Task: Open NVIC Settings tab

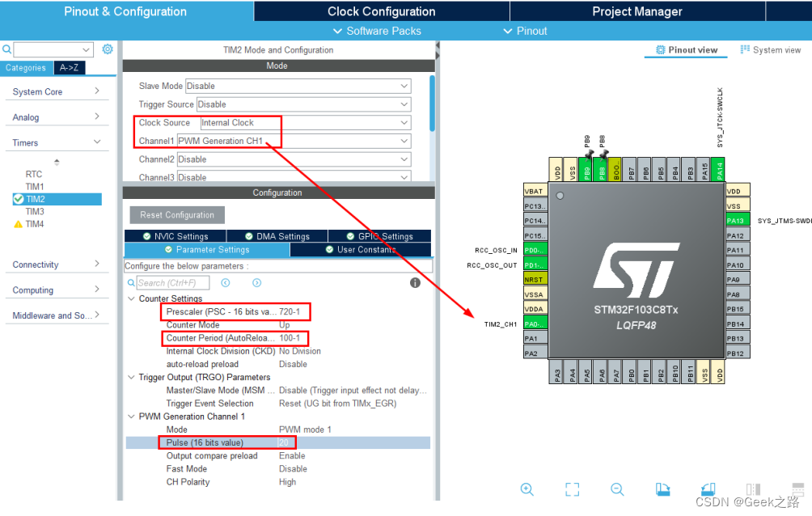Action: coord(175,236)
